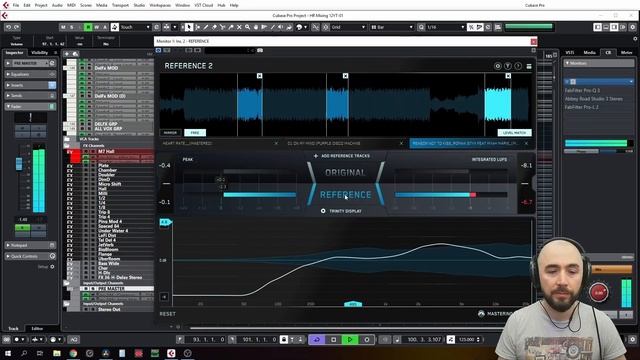Toggle the purple Cycle loop button

(x=317, y=340)
